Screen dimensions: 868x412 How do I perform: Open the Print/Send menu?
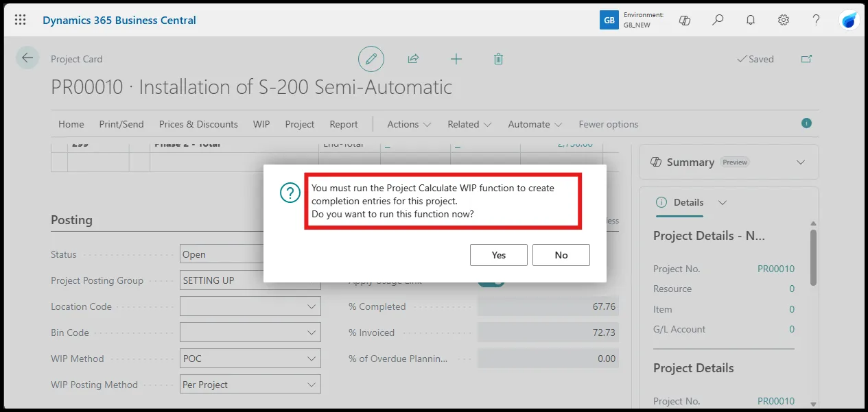pyautogui.click(x=121, y=124)
